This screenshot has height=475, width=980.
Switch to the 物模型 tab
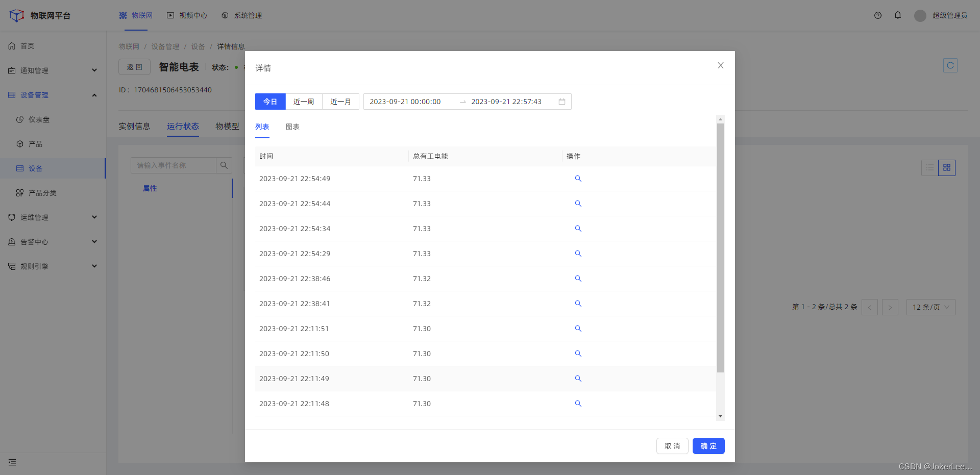pos(227,126)
